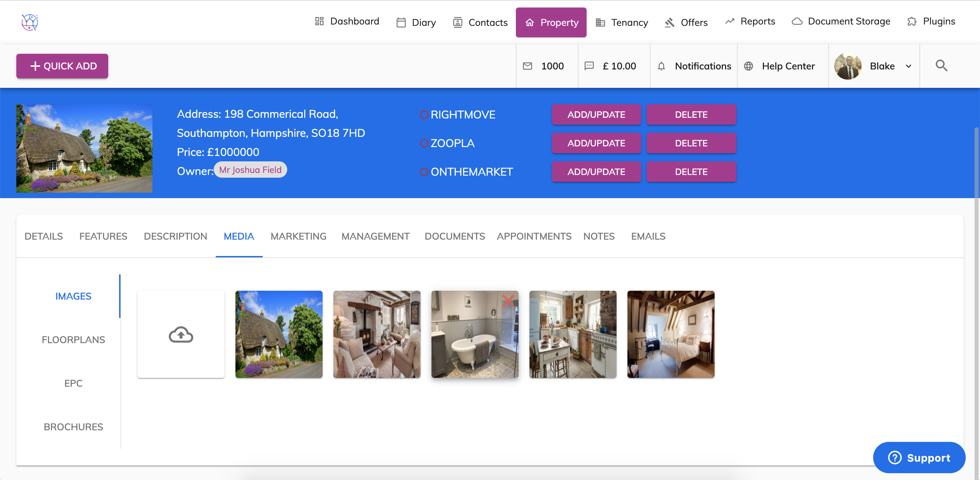Open Help Center globe icon
The image size is (980, 480).
pos(748,66)
